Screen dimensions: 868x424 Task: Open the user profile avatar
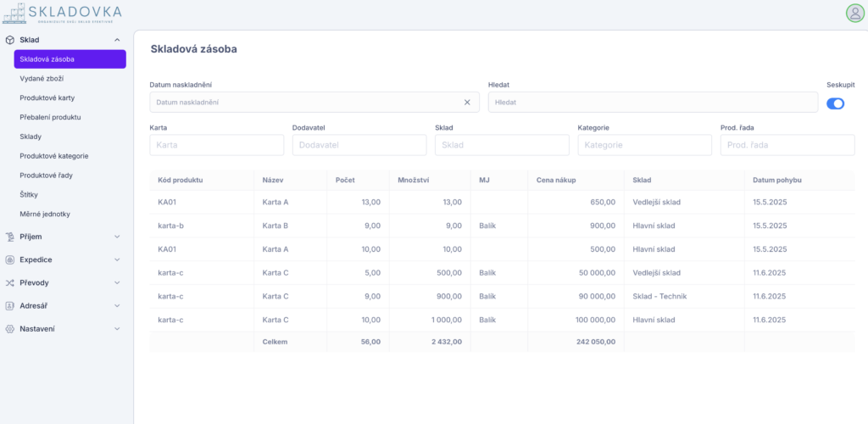(x=854, y=13)
